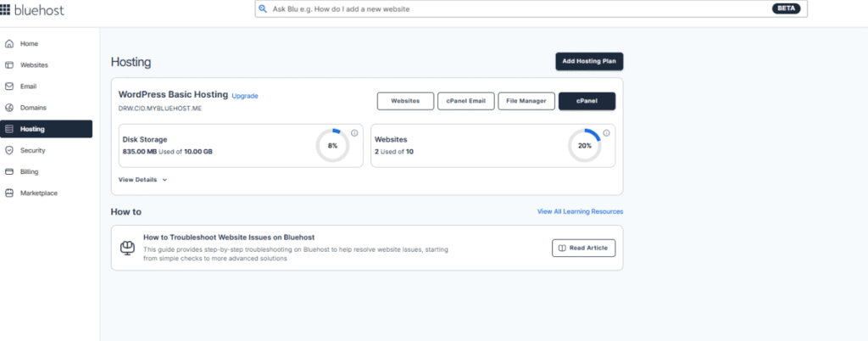
Task: Show Disk Storage info tooltip icon
Action: pos(354,133)
